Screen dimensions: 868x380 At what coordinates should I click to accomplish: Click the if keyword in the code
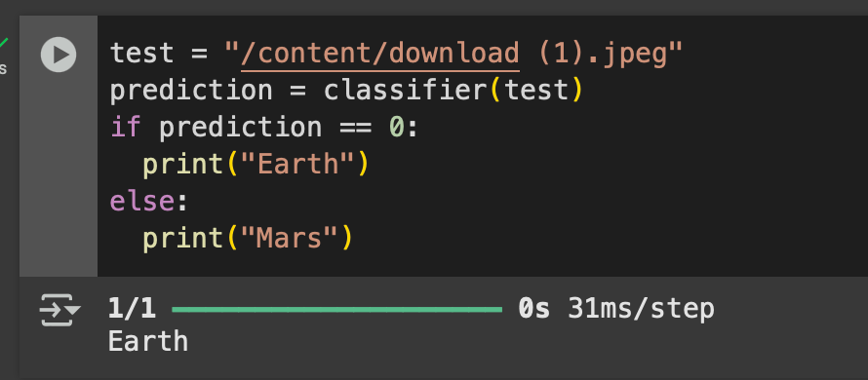point(126,128)
